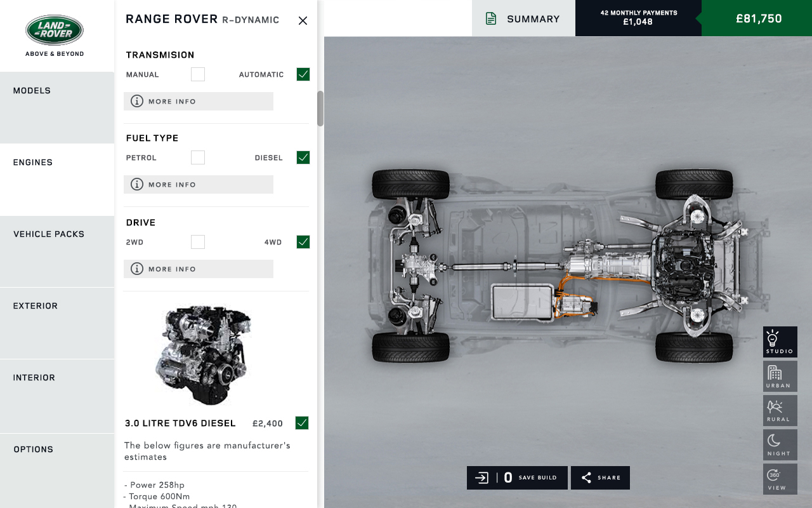
Task: Click the Share button label
Action: (x=609, y=478)
